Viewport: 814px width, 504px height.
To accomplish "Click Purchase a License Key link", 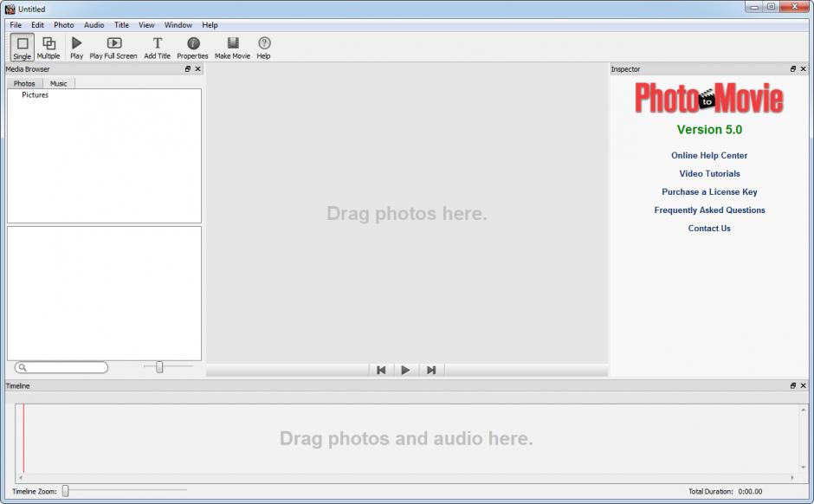I will [709, 191].
